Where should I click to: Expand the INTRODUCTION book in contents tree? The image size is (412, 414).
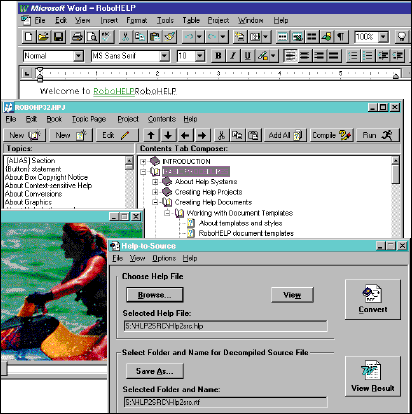click(143, 162)
